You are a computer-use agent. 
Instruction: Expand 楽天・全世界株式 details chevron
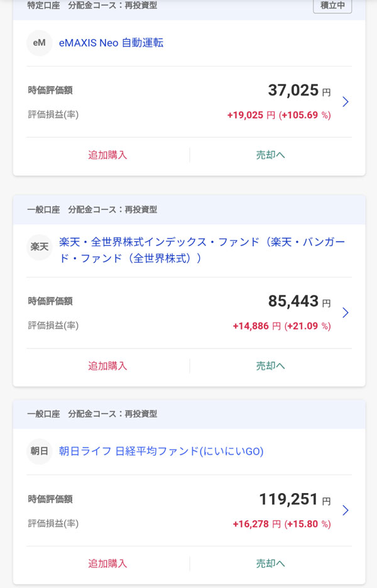(345, 313)
